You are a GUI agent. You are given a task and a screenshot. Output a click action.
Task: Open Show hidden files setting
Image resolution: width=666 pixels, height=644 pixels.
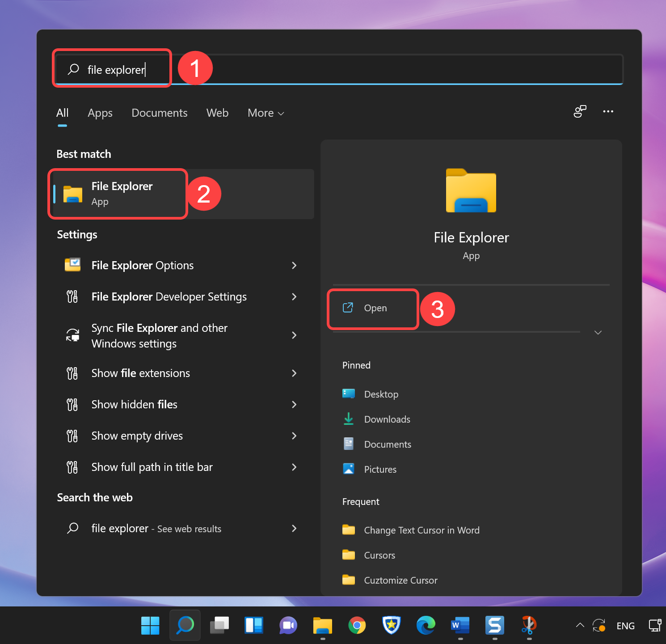[x=184, y=404]
